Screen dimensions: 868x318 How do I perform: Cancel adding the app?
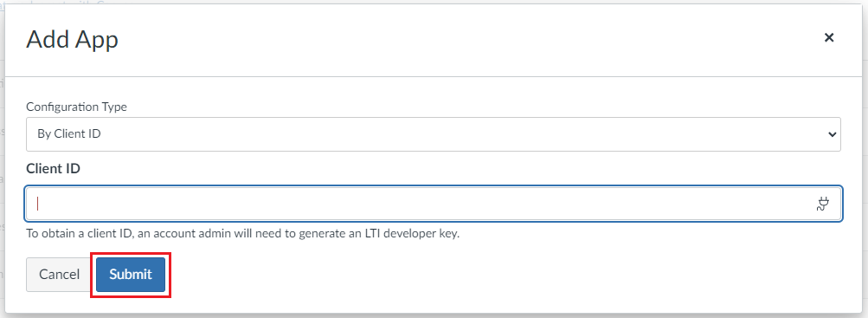59,274
